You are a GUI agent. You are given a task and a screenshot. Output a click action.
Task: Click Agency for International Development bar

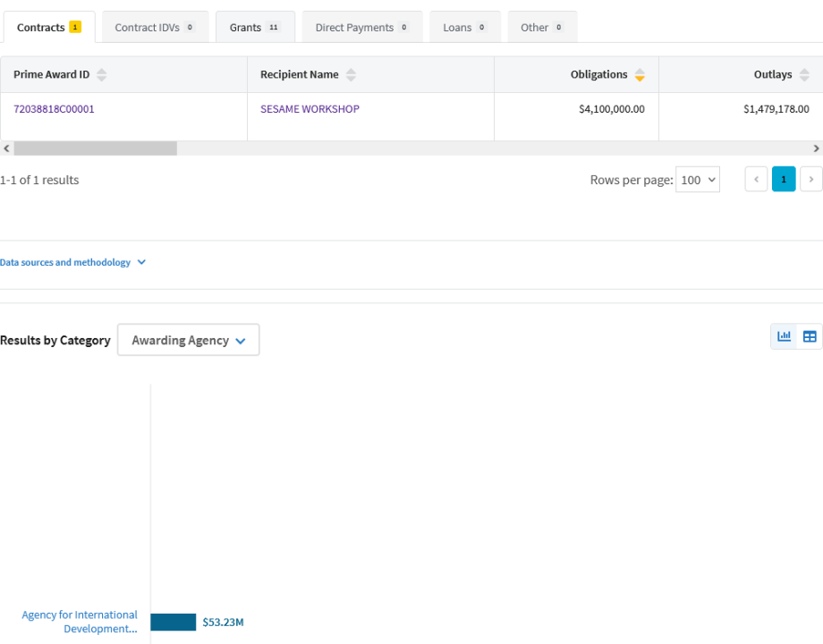coord(173,622)
